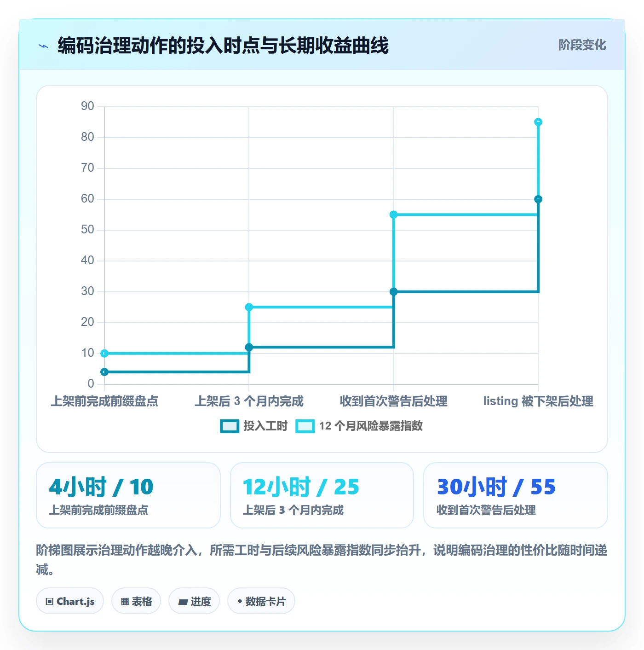This screenshot has width=644, height=650.
Task: Click the x-axis label 上架后 3 个月内完成
Action: 249,401
